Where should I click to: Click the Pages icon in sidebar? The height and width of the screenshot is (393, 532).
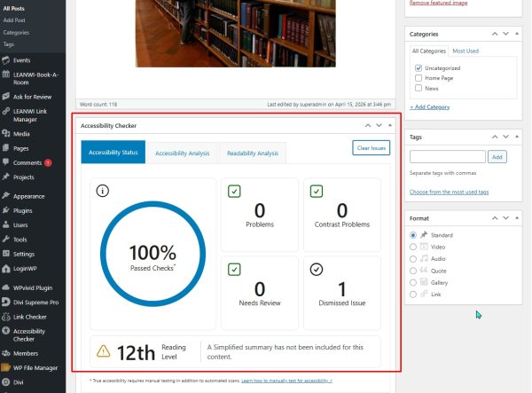[x=6, y=148]
